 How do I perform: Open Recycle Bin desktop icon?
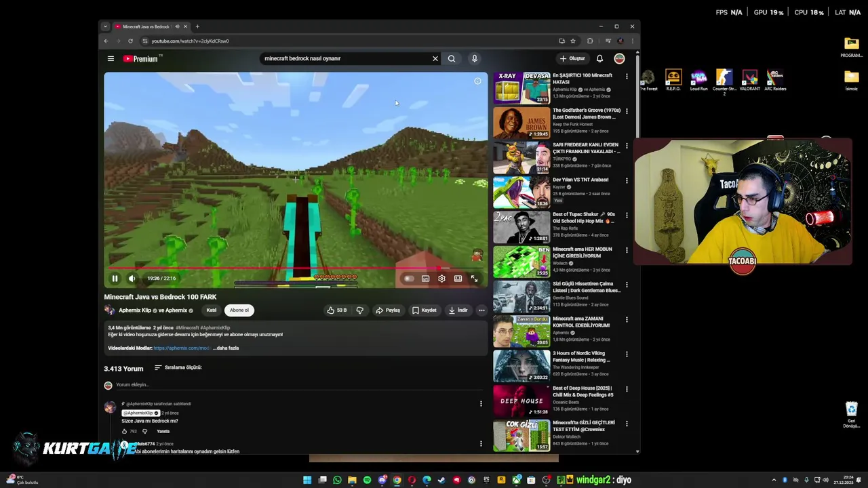tap(852, 414)
